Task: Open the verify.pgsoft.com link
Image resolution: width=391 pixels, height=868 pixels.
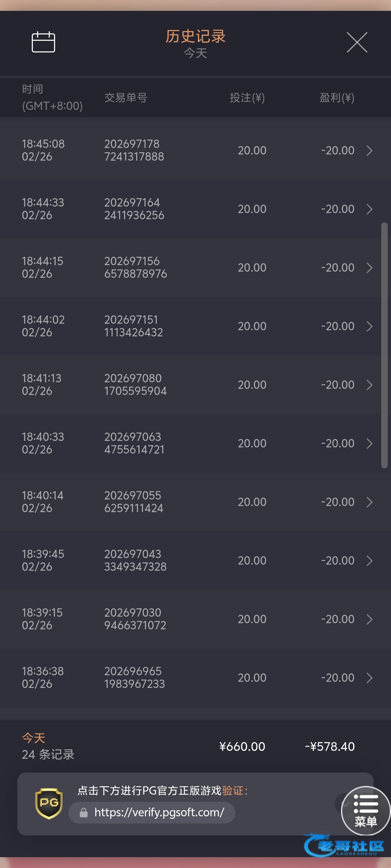Action: [159, 813]
